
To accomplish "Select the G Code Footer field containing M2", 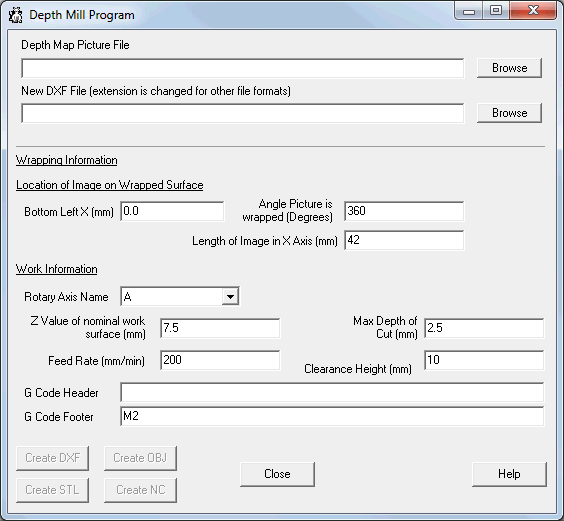I will tap(332, 416).
